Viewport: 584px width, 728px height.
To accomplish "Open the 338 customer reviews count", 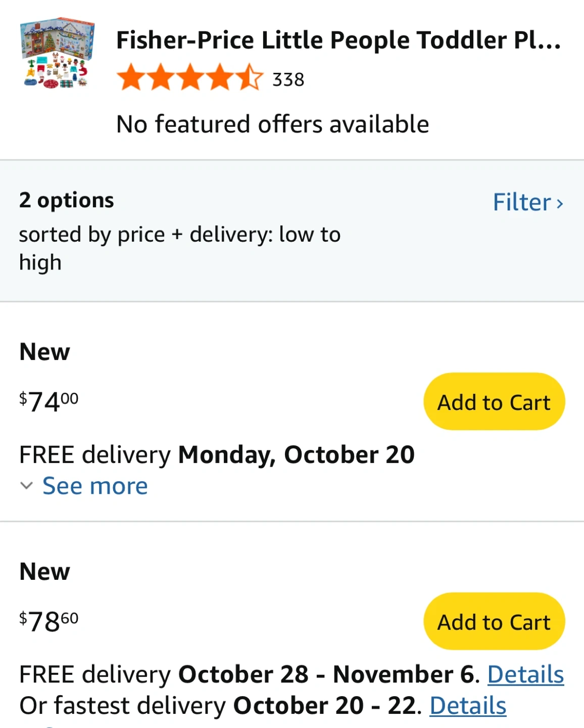I will (288, 80).
